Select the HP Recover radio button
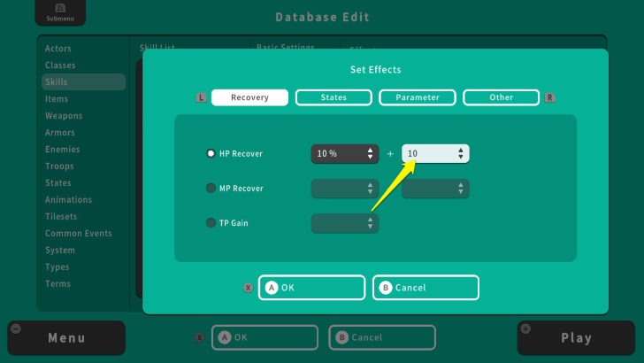Image resolution: width=644 pixels, height=363 pixels. 211,153
